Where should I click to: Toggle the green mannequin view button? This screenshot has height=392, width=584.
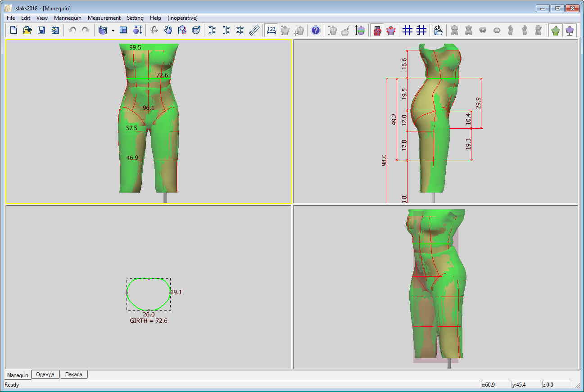[x=556, y=30]
